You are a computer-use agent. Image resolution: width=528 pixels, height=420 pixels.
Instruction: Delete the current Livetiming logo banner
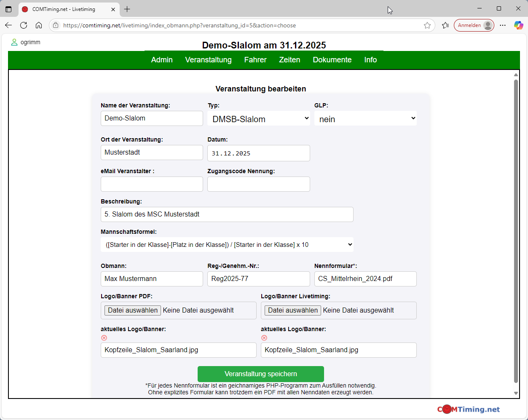click(264, 338)
